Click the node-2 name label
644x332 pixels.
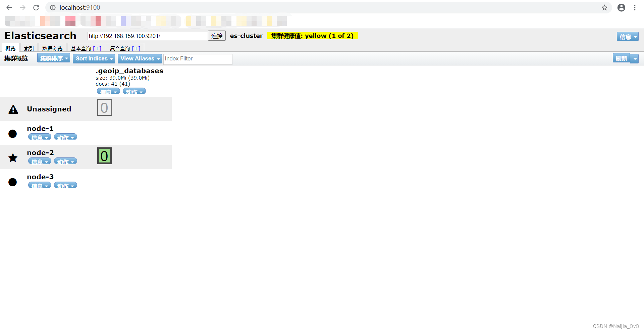coord(40,153)
